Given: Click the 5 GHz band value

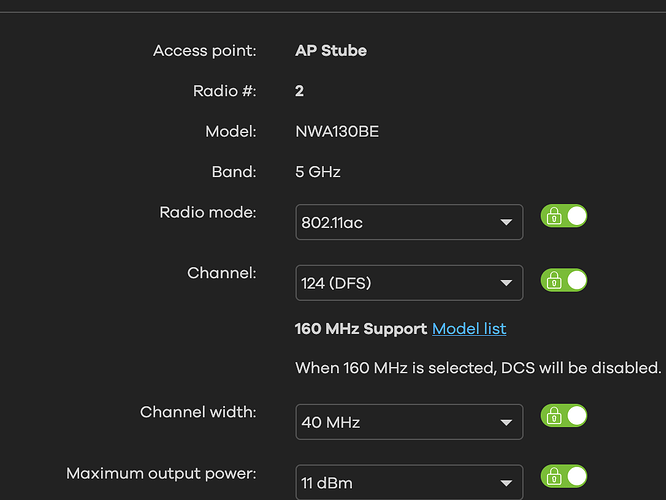Looking at the screenshot, I should [x=318, y=172].
